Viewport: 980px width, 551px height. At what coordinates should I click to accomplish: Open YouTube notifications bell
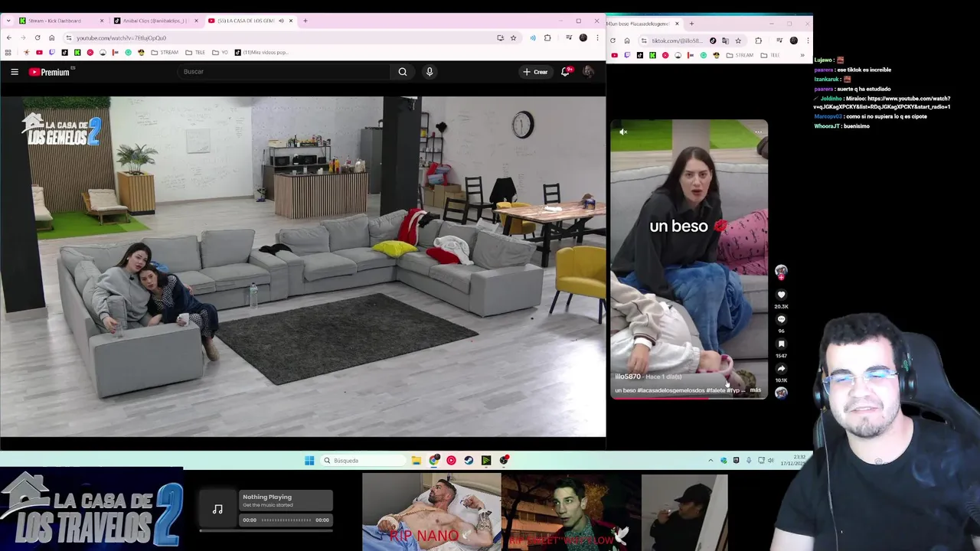tap(565, 71)
